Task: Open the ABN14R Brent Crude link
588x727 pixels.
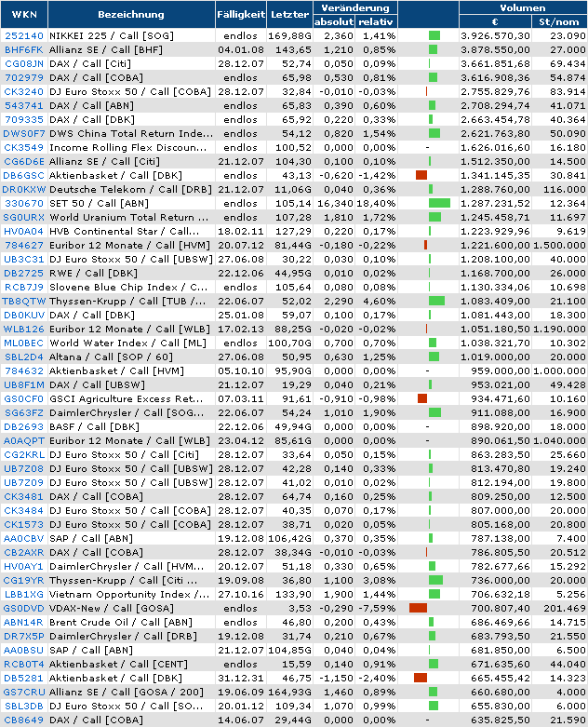Action: click(x=23, y=622)
